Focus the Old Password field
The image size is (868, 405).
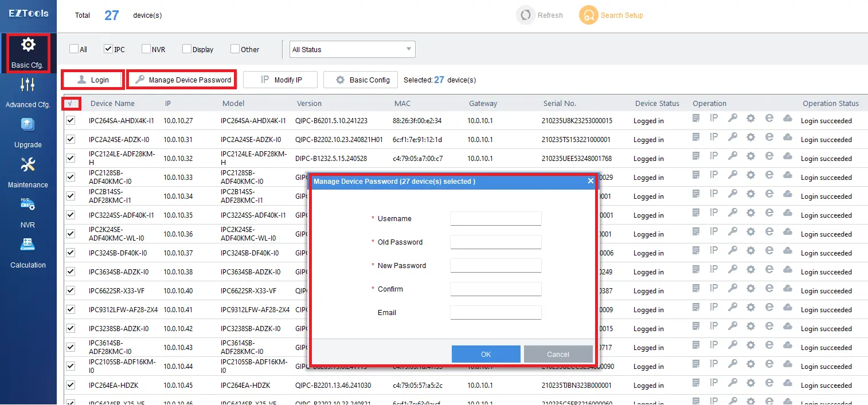496,242
